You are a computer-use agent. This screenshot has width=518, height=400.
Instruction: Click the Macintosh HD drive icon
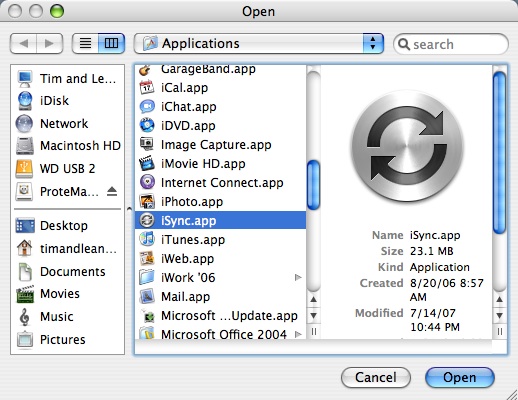tap(25, 146)
